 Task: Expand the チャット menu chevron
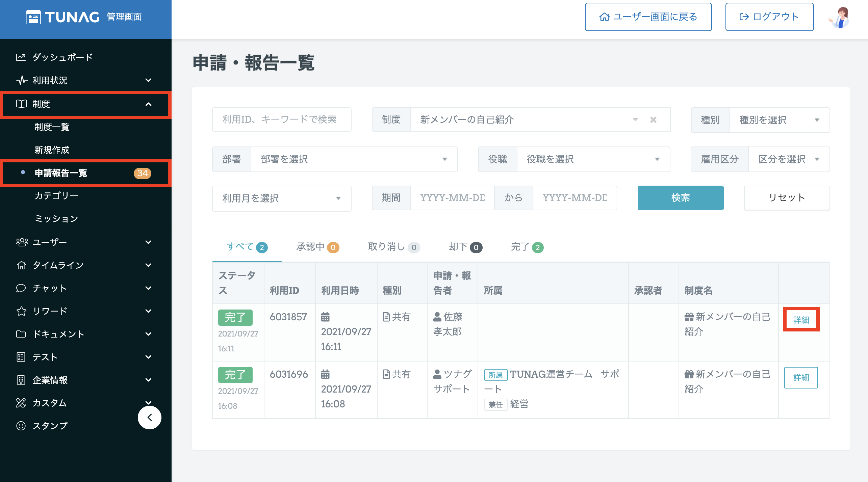coord(148,288)
